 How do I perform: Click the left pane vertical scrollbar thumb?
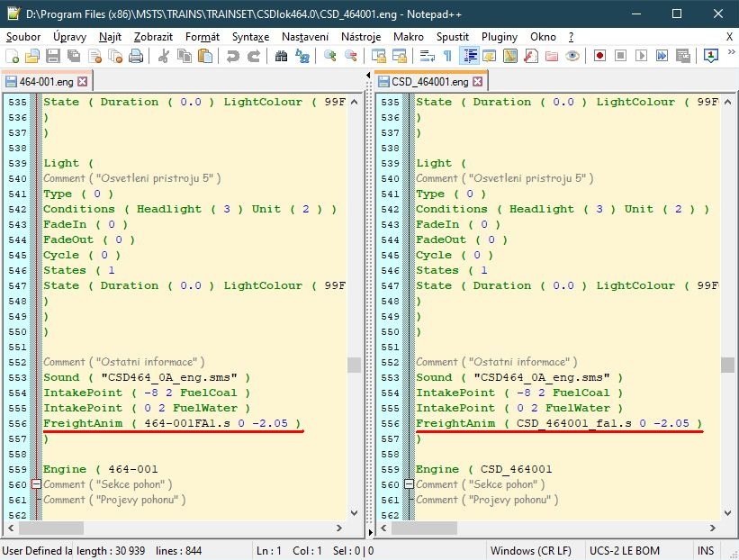(354, 365)
